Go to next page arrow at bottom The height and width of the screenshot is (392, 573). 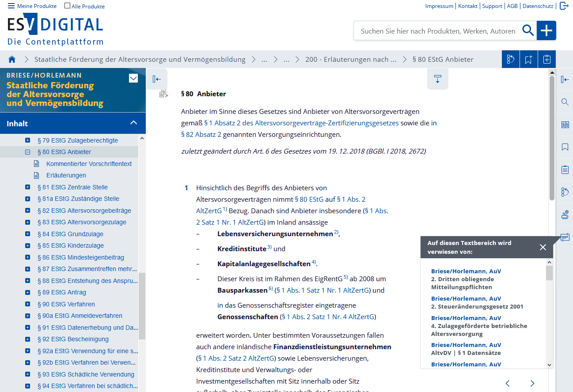click(532, 383)
